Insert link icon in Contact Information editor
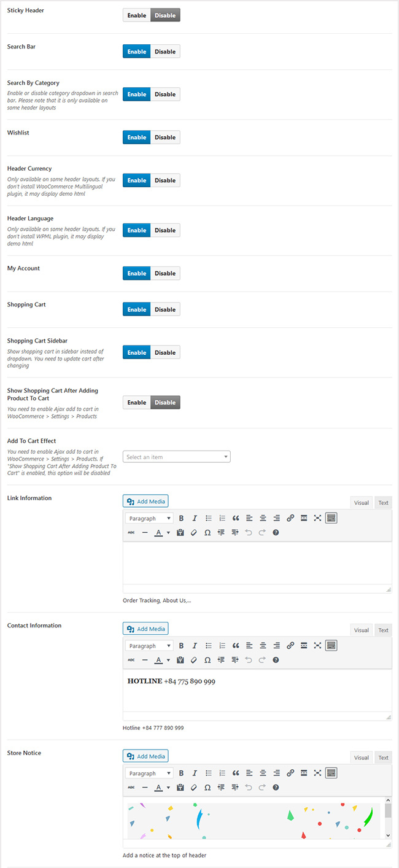The width and height of the screenshot is (399, 868). point(290,646)
